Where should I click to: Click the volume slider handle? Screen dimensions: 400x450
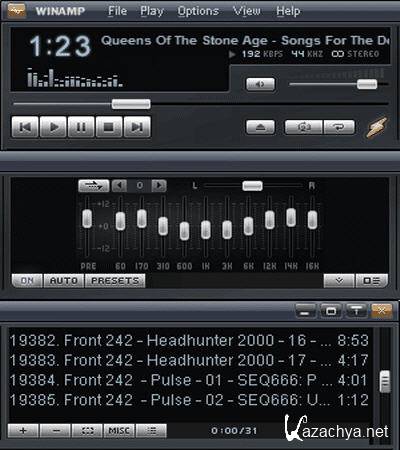click(x=367, y=84)
